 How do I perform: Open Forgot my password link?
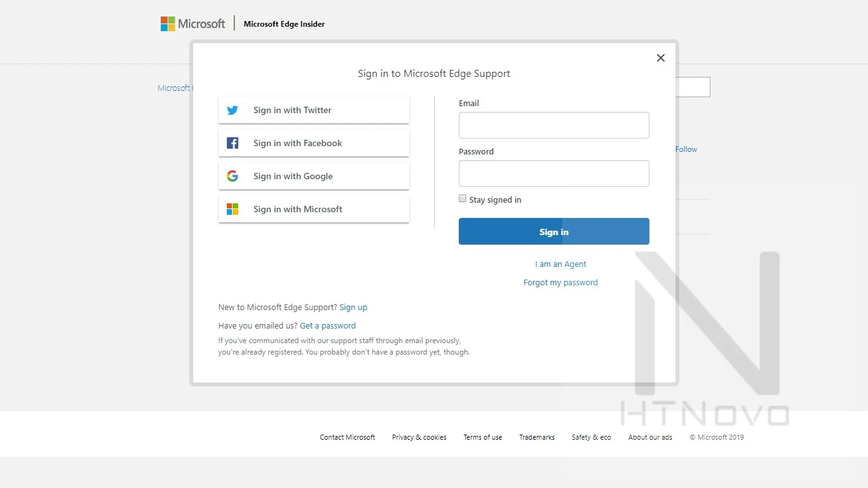[x=560, y=282]
